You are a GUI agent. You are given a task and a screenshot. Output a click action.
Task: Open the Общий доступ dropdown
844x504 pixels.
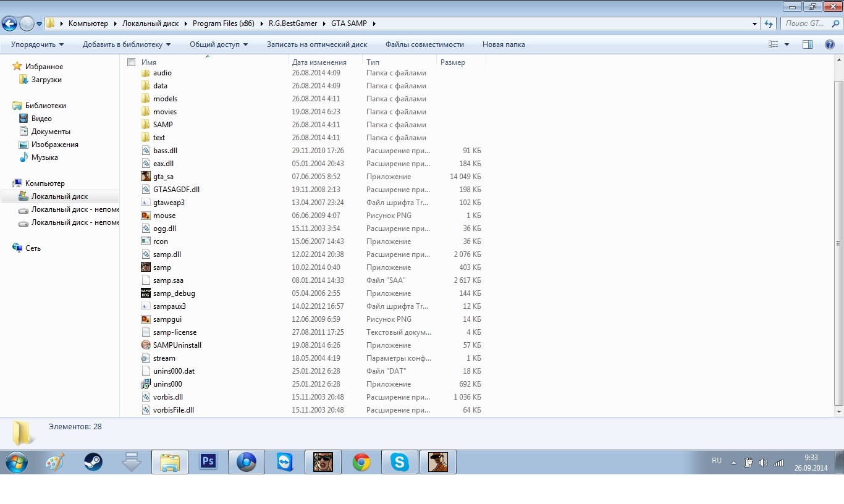(x=218, y=44)
